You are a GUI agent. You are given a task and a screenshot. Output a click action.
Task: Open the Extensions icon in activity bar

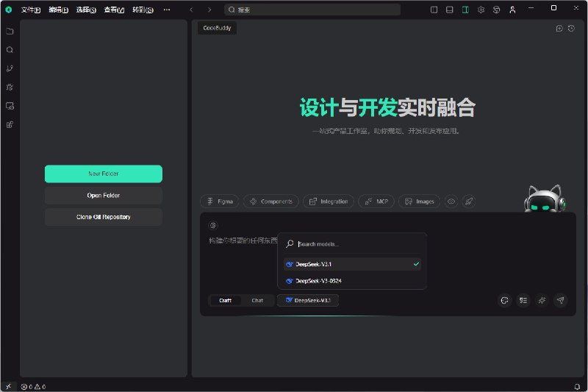coord(10,124)
